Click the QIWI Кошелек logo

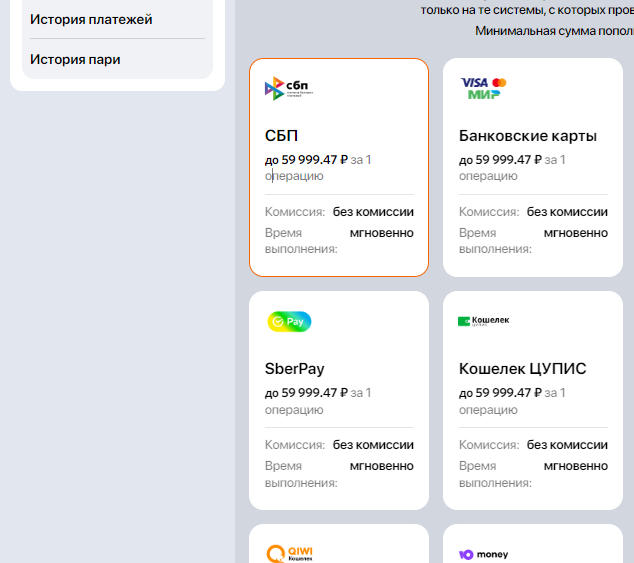(290, 553)
